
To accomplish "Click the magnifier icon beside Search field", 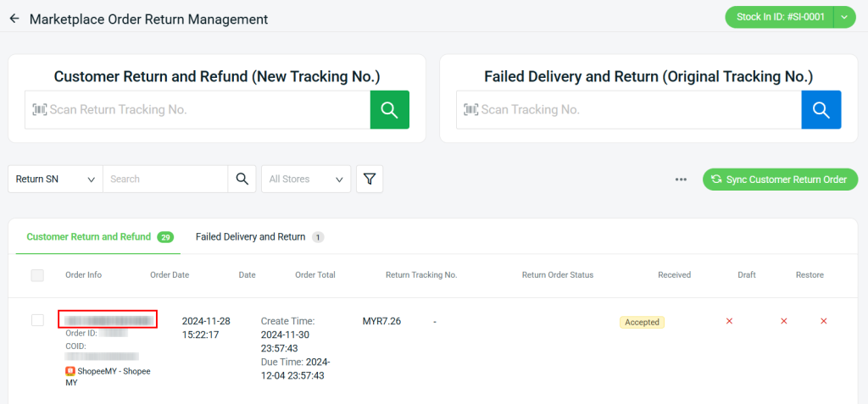I will tap(242, 179).
